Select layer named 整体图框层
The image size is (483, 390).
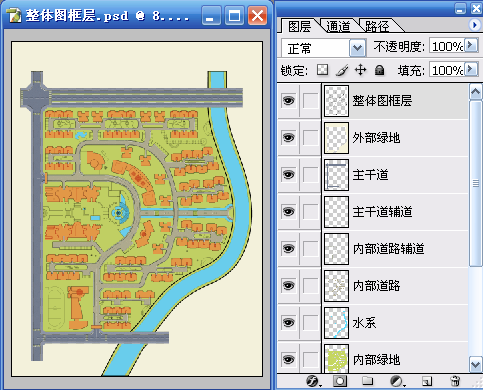pos(382,100)
